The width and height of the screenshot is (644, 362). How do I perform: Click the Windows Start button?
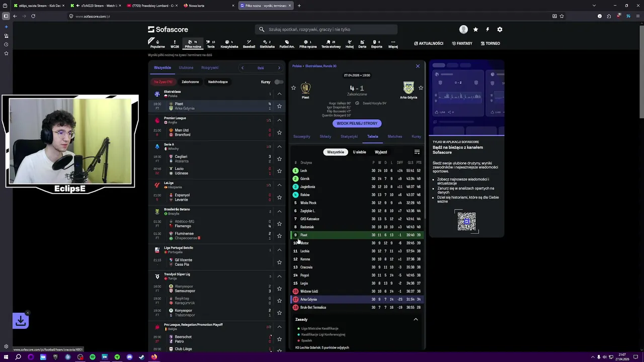click(x=6, y=357)
